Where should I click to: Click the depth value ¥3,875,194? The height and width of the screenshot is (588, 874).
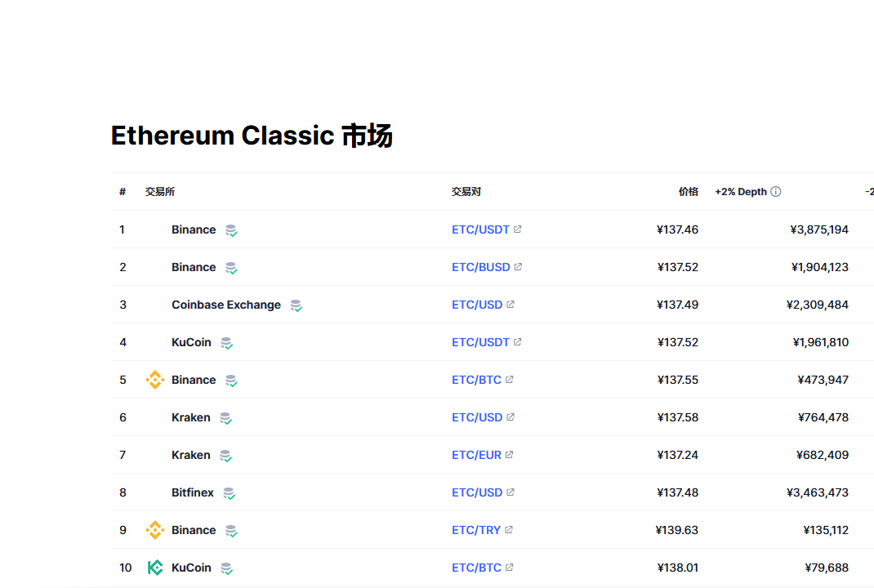click(x=819, y=229)
